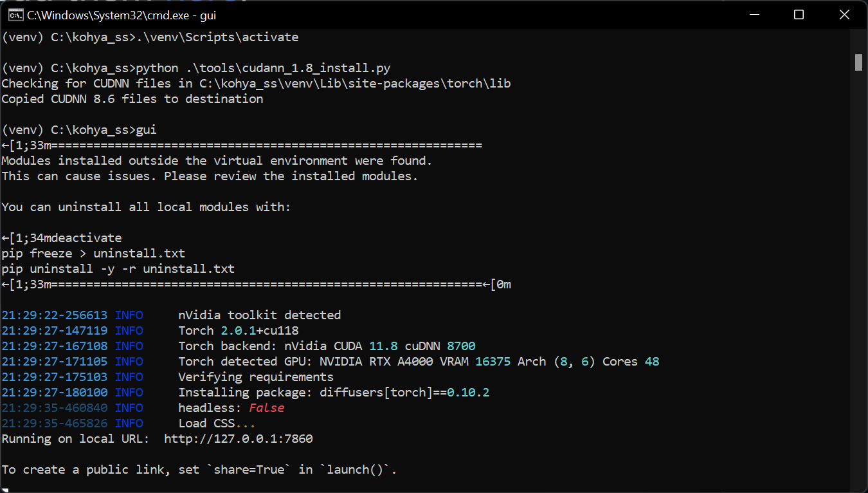This screenshot has height=493, width=868.
Task: Minimize the cmd.exe window
Action: pos(755,14)
